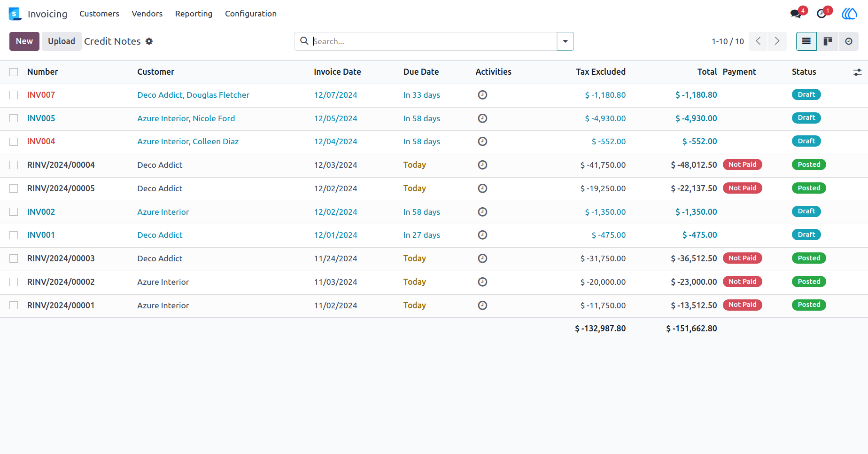
Task: Click activity clock for RINV/2024/00001
Action: pyautogui.click(x=482, y=305)
